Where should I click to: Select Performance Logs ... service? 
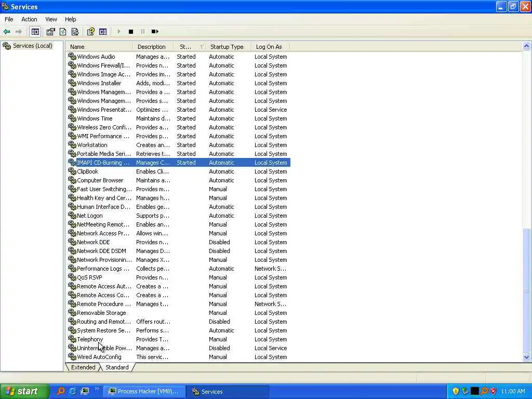point(103,269)
